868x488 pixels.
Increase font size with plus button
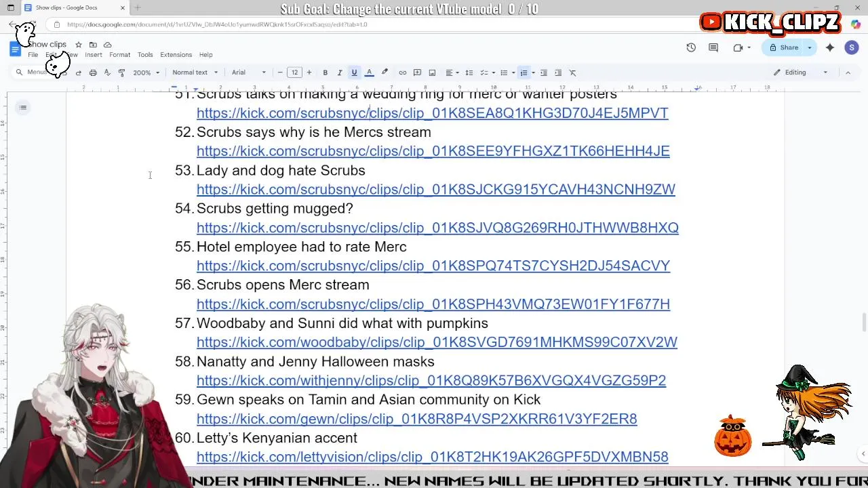pyautogui.click(x=309, y=73)
